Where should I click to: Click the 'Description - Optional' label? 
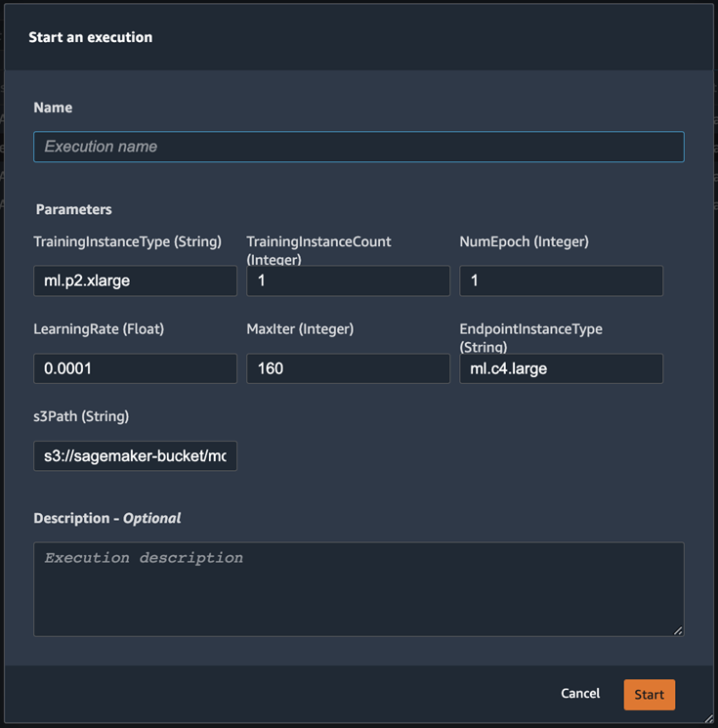[107, 518]
